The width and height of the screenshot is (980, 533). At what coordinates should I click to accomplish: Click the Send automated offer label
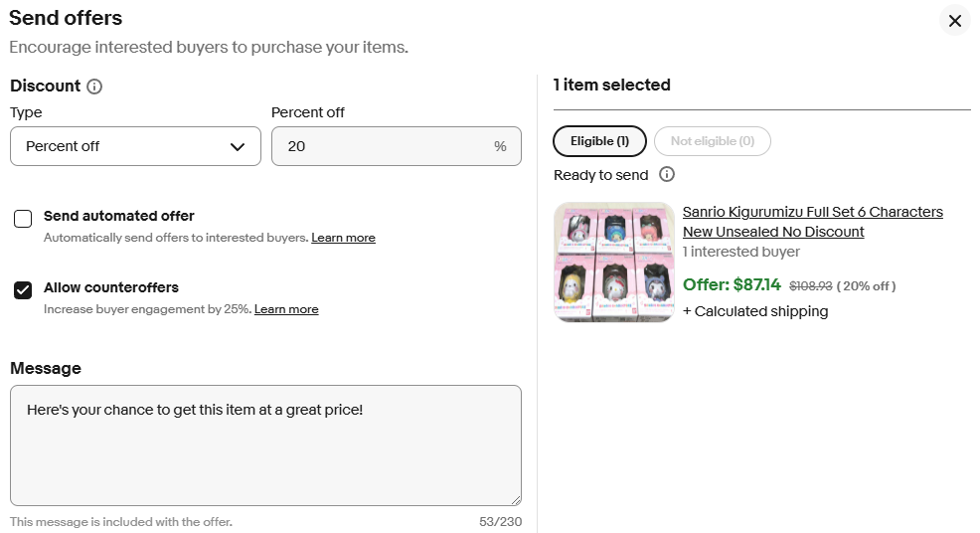[x=119, y=216]
